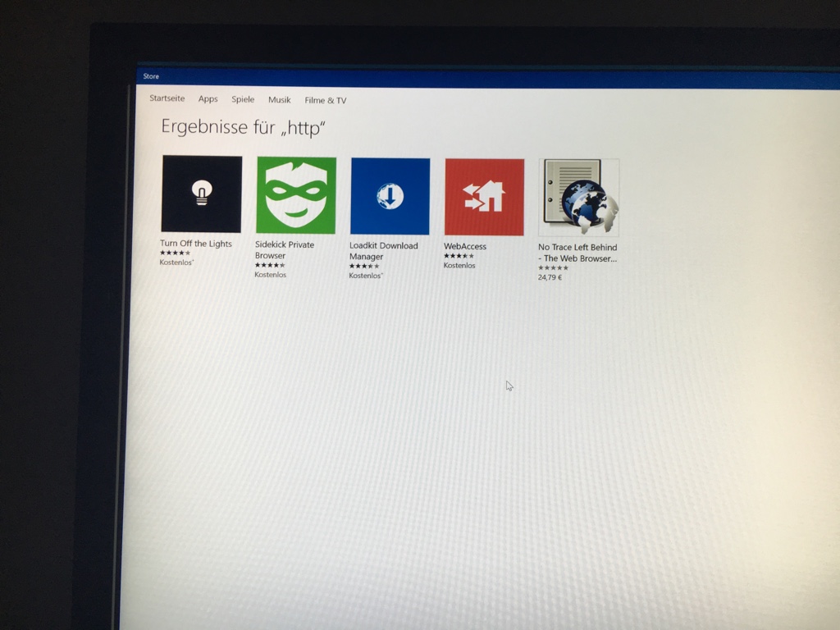Click the star rating under Loadkit Download Manager
840x630 pixels.
(x=364, y=267)
